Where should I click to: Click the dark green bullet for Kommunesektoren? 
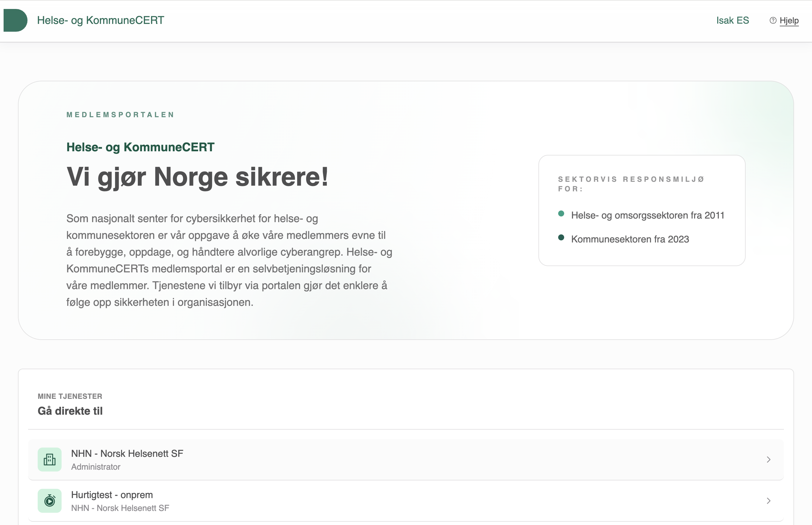[x=561, y=238]
